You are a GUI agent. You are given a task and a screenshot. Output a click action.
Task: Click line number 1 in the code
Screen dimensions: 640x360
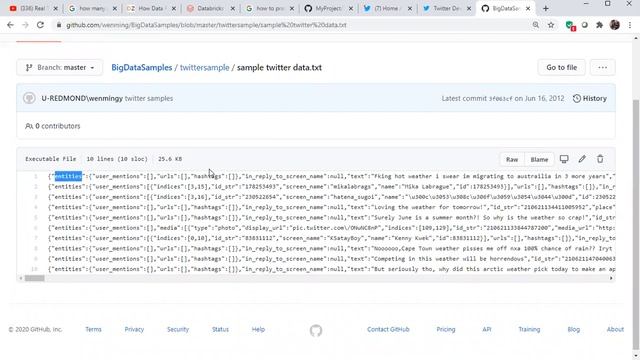[36, 176]
